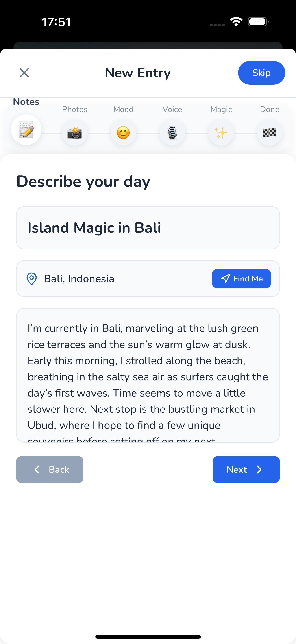This screenshot has width=296, height=644.
Task: Click the left chevron in Back button
Action: (37, 470)
